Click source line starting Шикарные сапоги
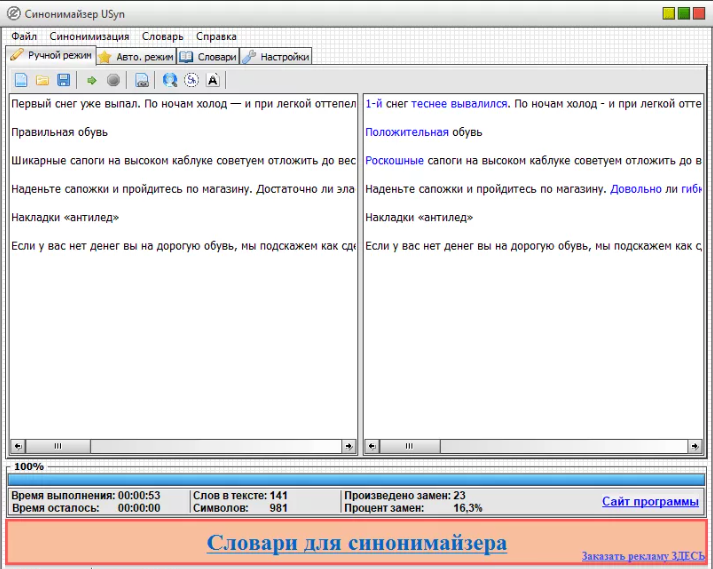Image resolution: width=713 pixels, height=569 pixels. (x=183, y=161)
